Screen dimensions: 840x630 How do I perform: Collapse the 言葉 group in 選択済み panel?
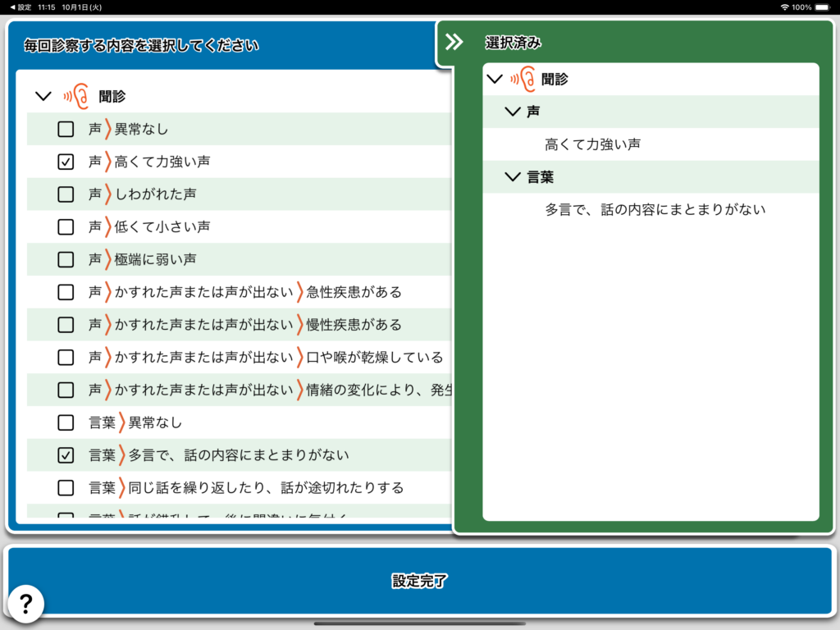[x=514, y=176]
